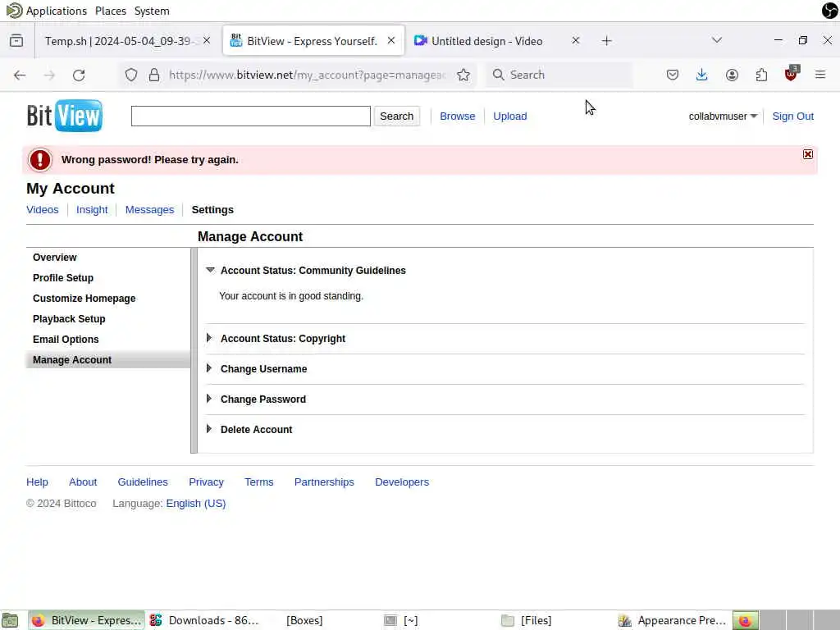Click the Upload link
This screenshot has height=630, width=840.
click(x=510, y=116)
